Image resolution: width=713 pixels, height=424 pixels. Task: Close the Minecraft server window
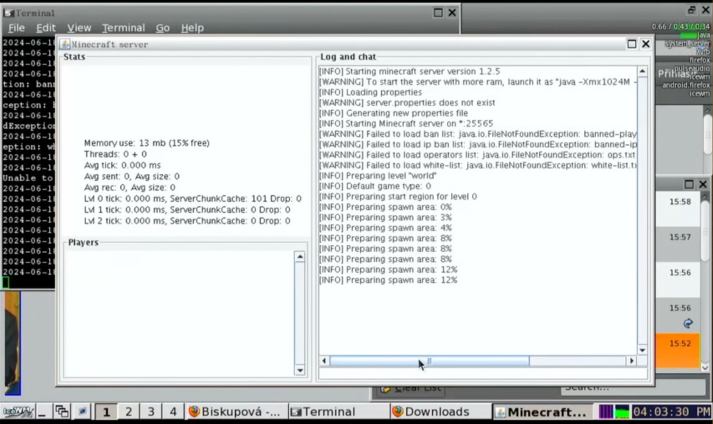[x=646, y=44]
